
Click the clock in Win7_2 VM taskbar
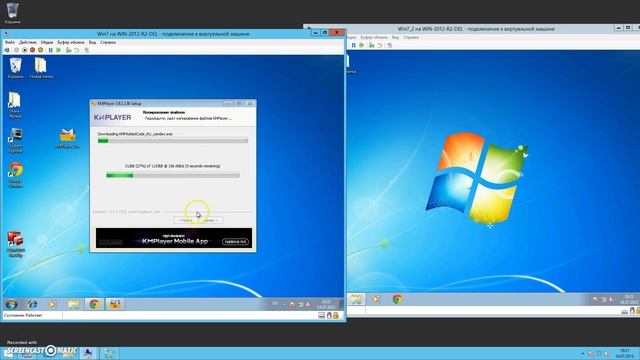(629, 299)
